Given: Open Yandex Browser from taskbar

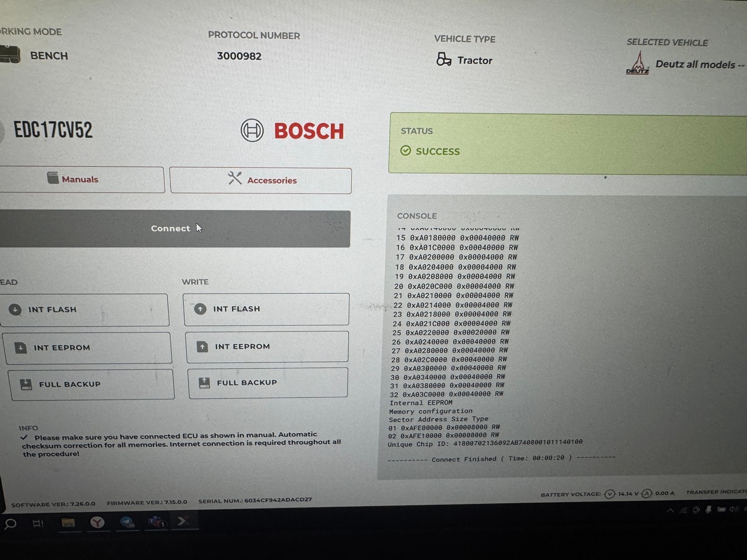Looking at the screenshot, I should coord(97,523).
